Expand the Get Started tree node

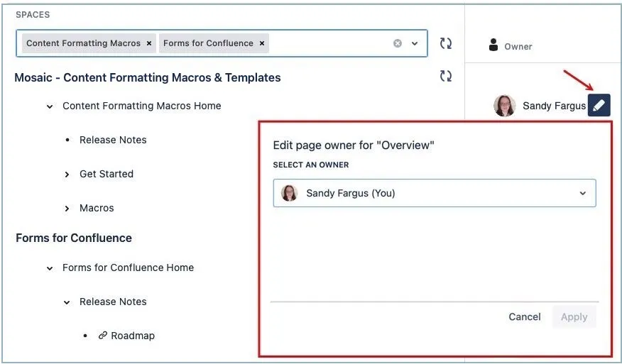click(x=67, y=175)
